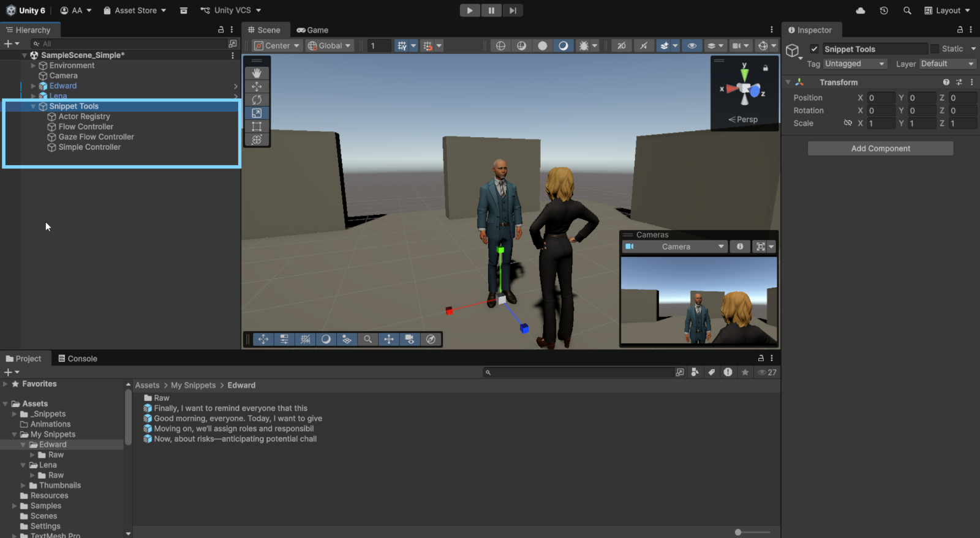Open the undo history icon

884,10
